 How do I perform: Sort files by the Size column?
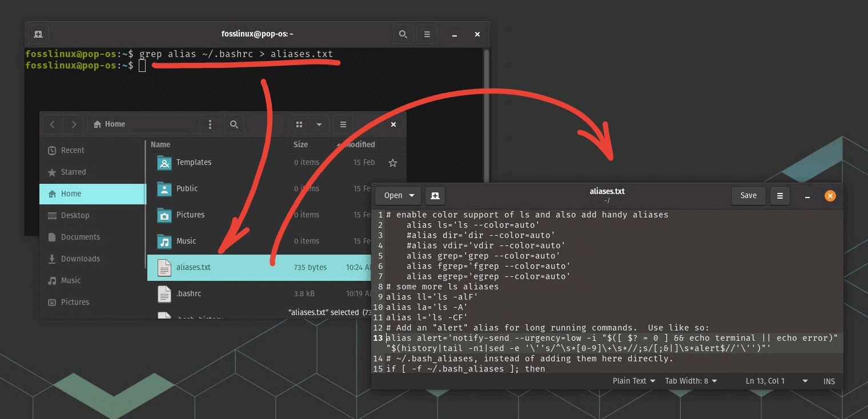coord(310,144)
